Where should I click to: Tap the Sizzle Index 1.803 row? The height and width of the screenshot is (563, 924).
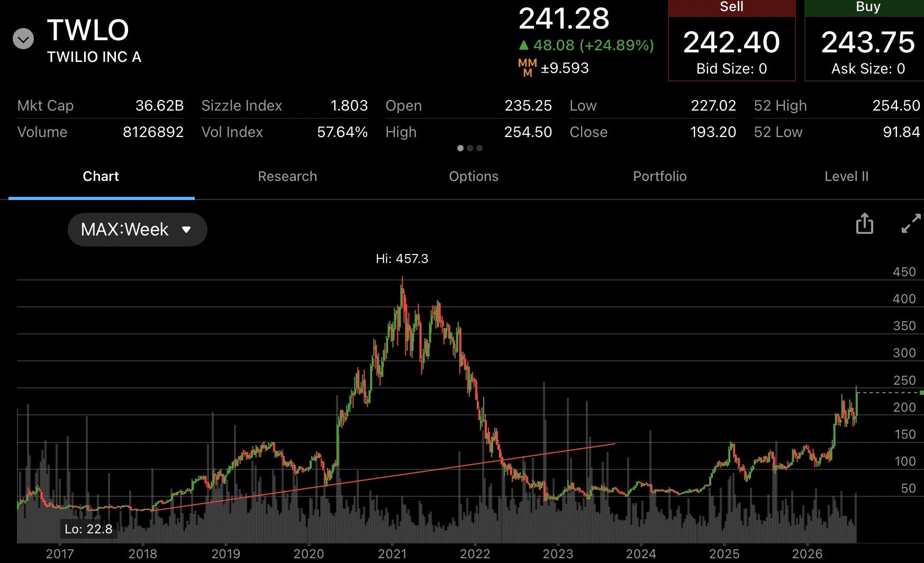click(285, 106)
